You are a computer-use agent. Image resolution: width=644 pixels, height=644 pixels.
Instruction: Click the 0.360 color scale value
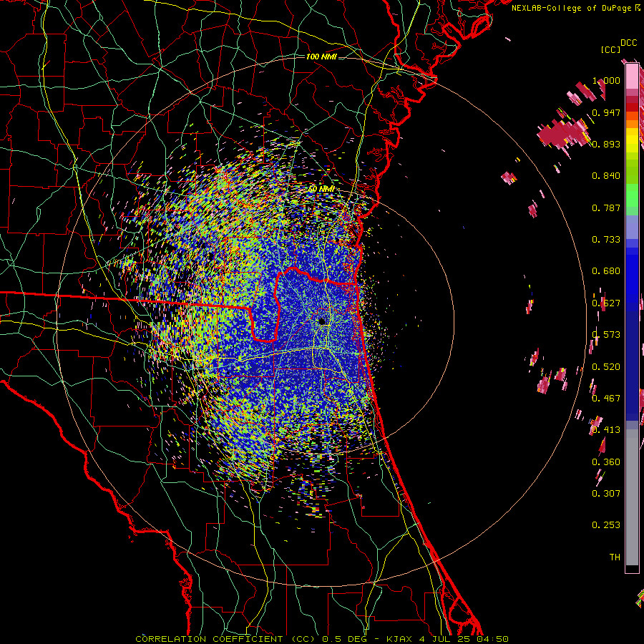[x=606, y=462]
